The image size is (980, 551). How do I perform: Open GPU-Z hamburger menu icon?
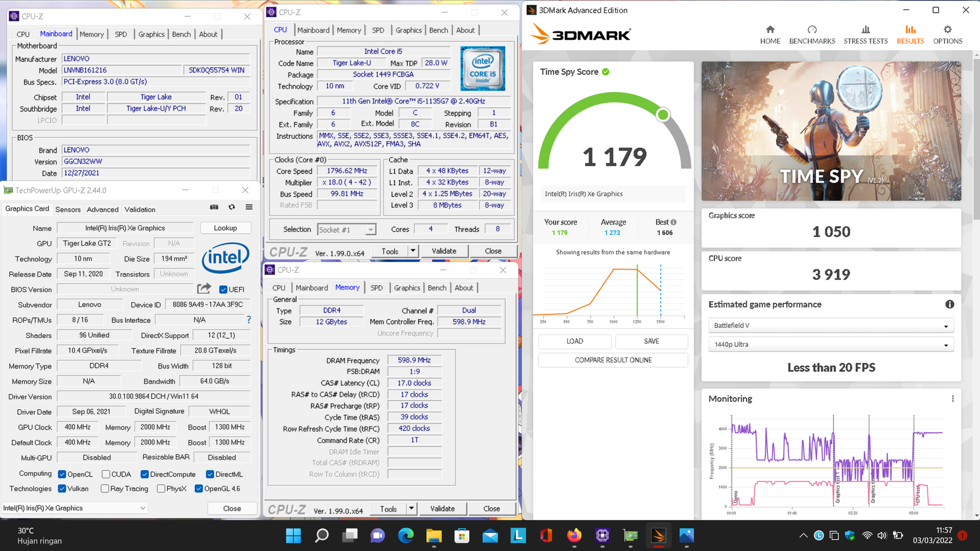click(x=249, y=207)
